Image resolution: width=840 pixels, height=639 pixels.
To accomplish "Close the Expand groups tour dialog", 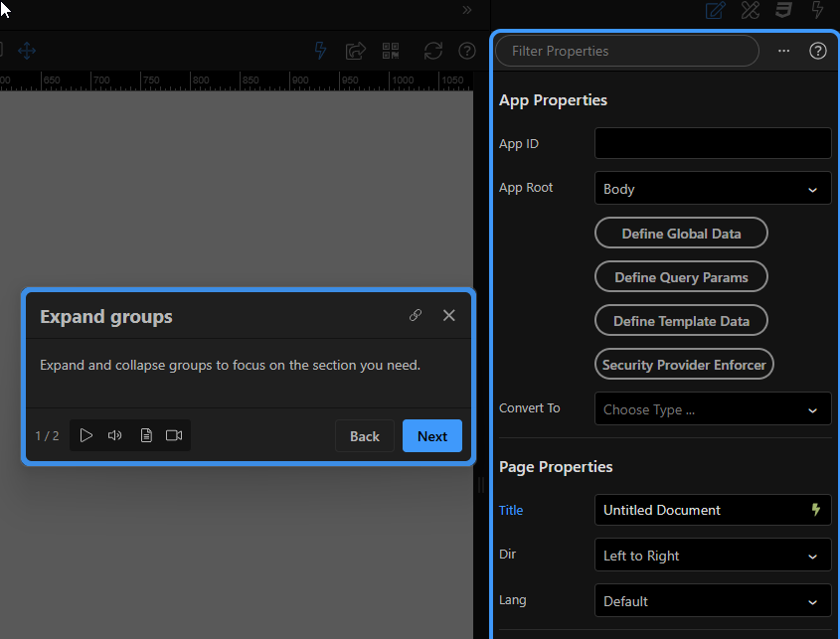I will click(449, 315).
